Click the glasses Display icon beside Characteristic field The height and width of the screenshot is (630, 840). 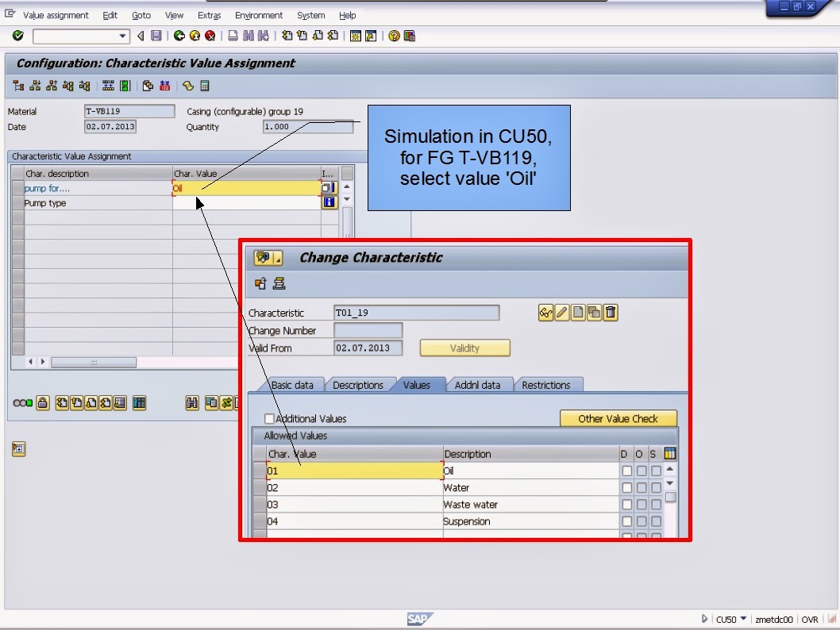coord(546,313)
